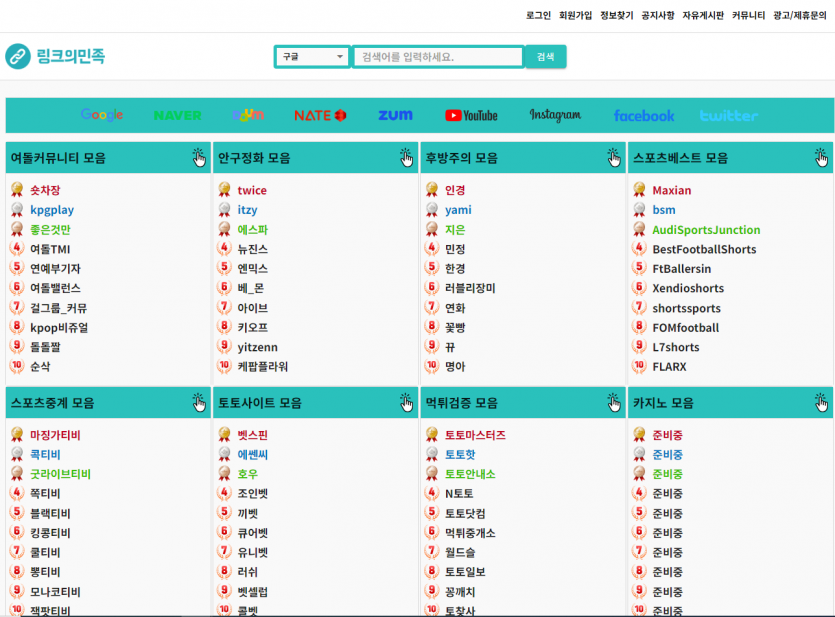Open the 블랙티비 link
835x617 pixels.
click(x=50, y=513)
